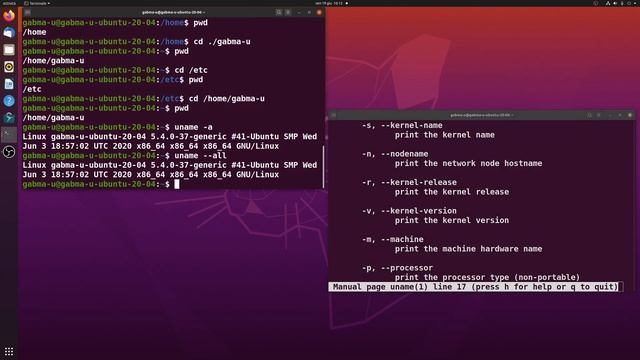Click '-r, --kernel-release' option
Viewport: 640px width, 360px height.
pyautogui.click(x=409, y=182)
